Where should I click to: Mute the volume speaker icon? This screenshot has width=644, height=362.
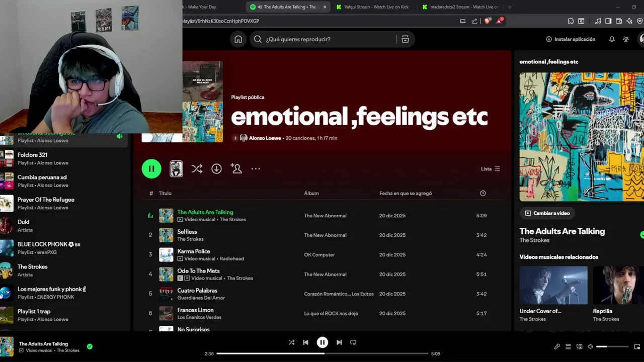(x=591, y=346)
